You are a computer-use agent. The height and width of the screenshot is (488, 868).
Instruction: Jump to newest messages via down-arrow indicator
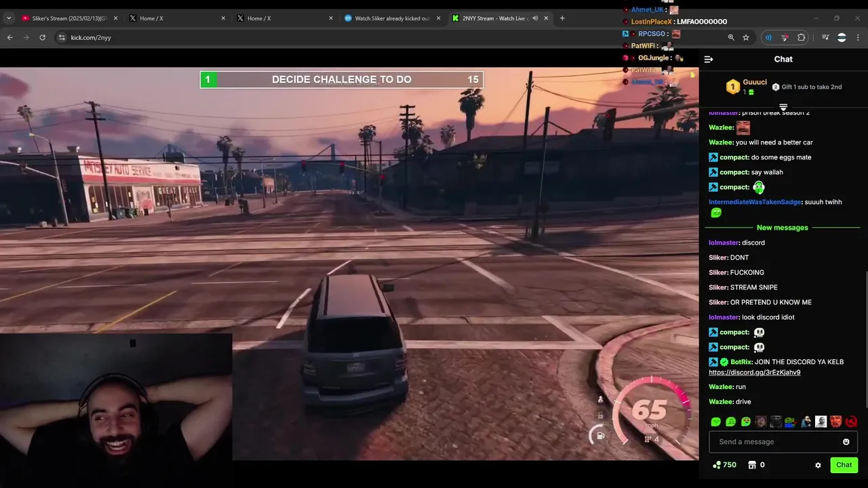[x=783, y=107]
